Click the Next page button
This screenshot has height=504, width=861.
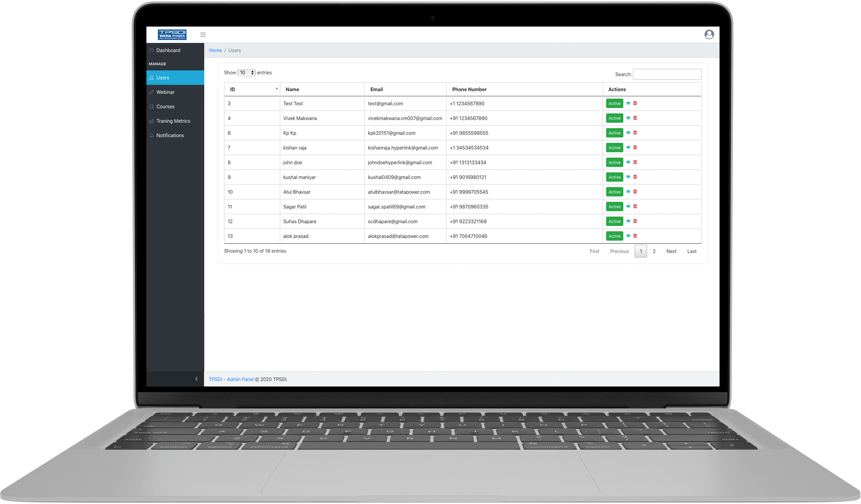pyautogui.click(x=671, y=251)
